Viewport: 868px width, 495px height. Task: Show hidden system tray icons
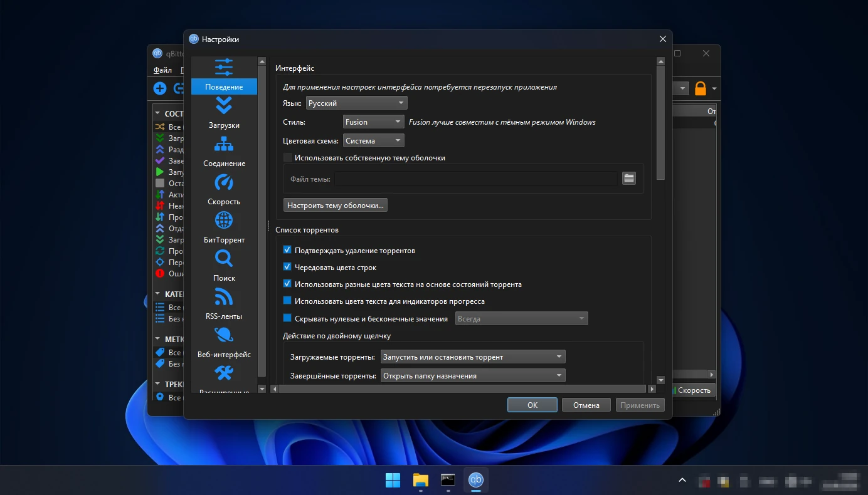coord(682,481)
